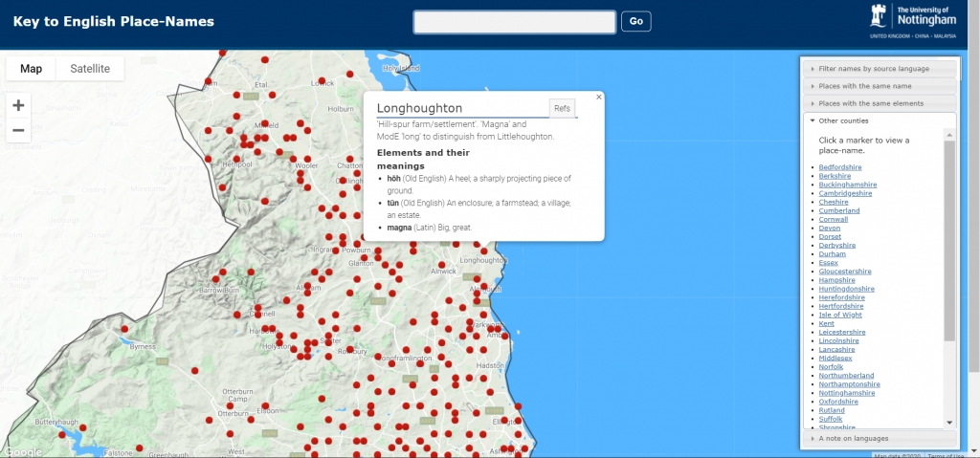The width and height of the screenshot is (980, 458).
Task: Collapse the Other counties section
Action: (x=879, y=120)
